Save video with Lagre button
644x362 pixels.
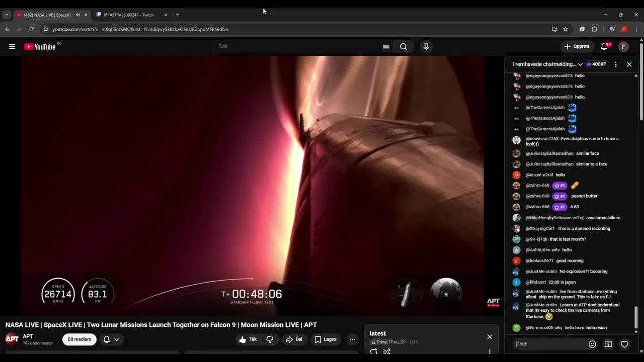326,339
